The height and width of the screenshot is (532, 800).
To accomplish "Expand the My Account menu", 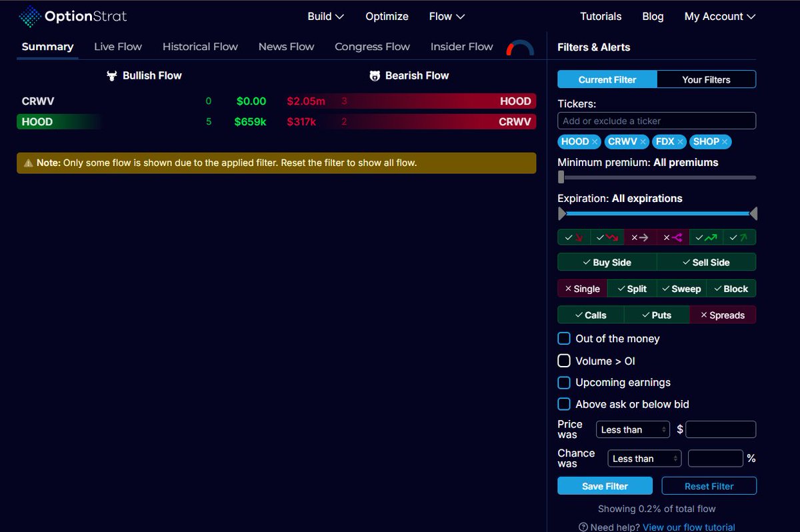I will pos(720,16).
